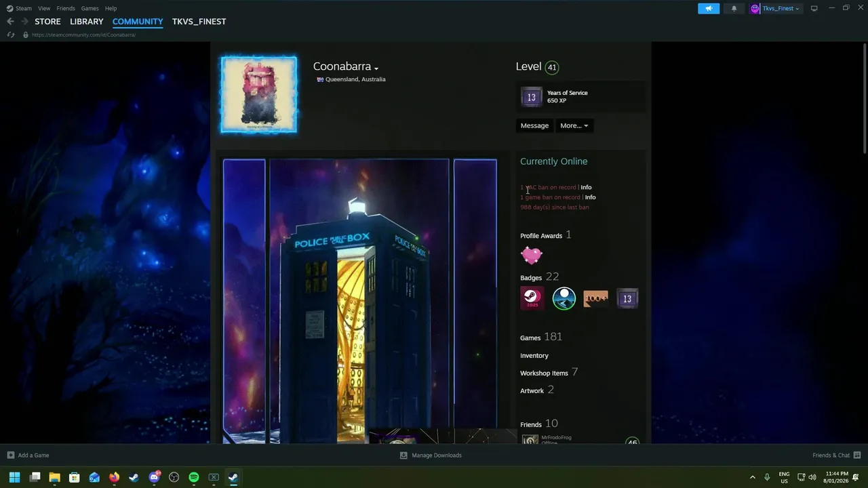Click Info next to game ban
Viewport: 868px width, 488px height.
[x=590, y=197]
